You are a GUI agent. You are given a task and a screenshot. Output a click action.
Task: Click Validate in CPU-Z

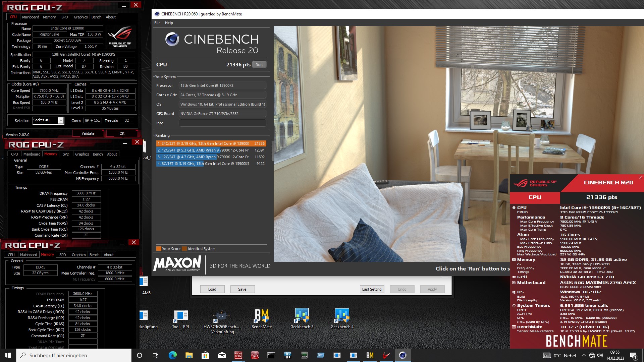88,133
